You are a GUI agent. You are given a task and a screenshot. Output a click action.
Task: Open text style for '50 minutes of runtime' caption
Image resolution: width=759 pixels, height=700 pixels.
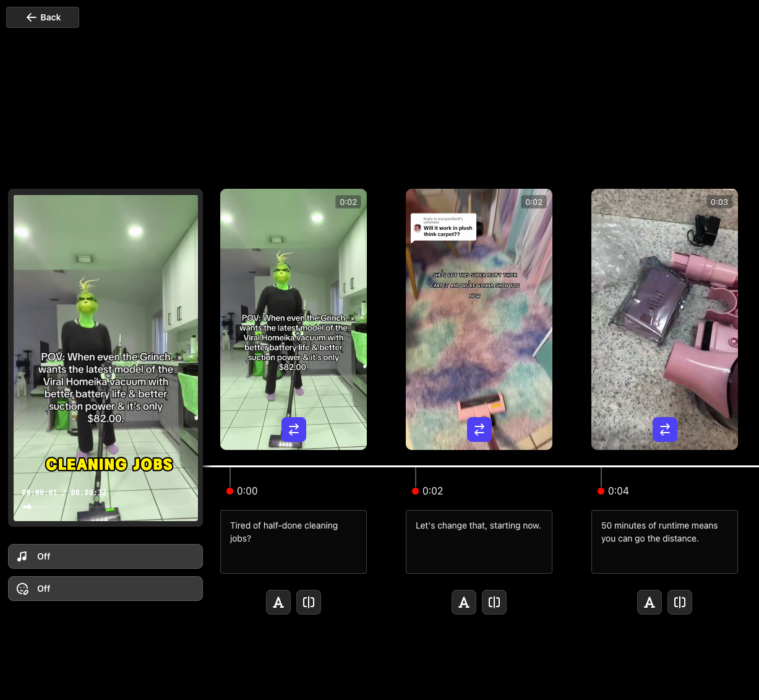pyautogui.click(x=650, y=602)
